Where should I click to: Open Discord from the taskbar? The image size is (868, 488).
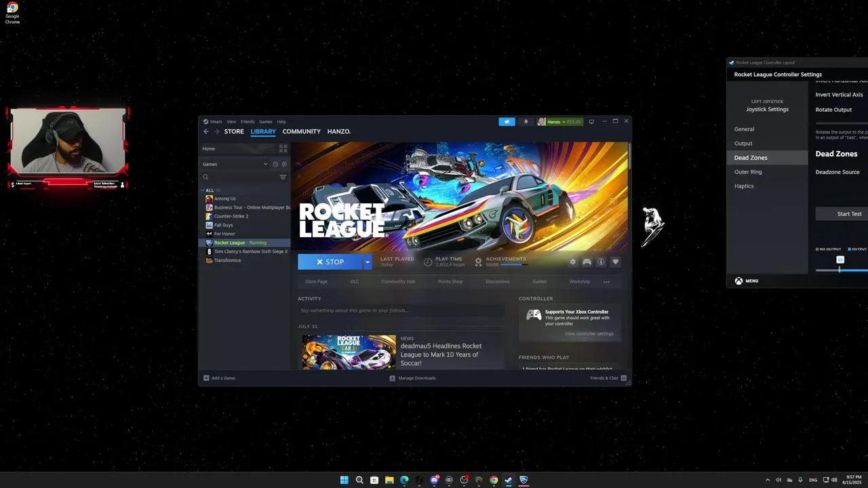pos(434,480)
